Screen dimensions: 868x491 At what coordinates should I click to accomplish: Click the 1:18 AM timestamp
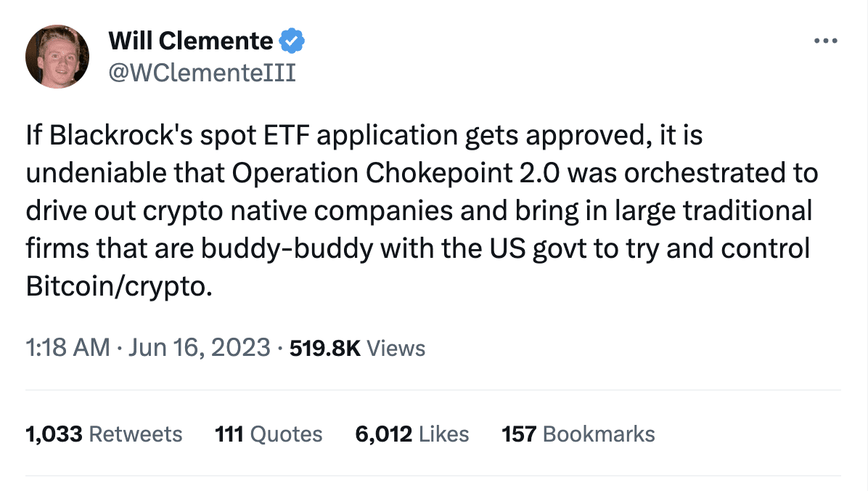(67, 348)
